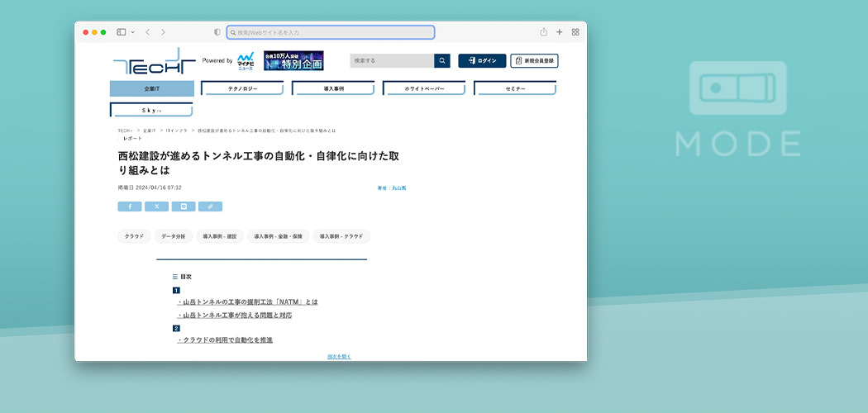Click the 新規会員登録 button

click(534, 60)
